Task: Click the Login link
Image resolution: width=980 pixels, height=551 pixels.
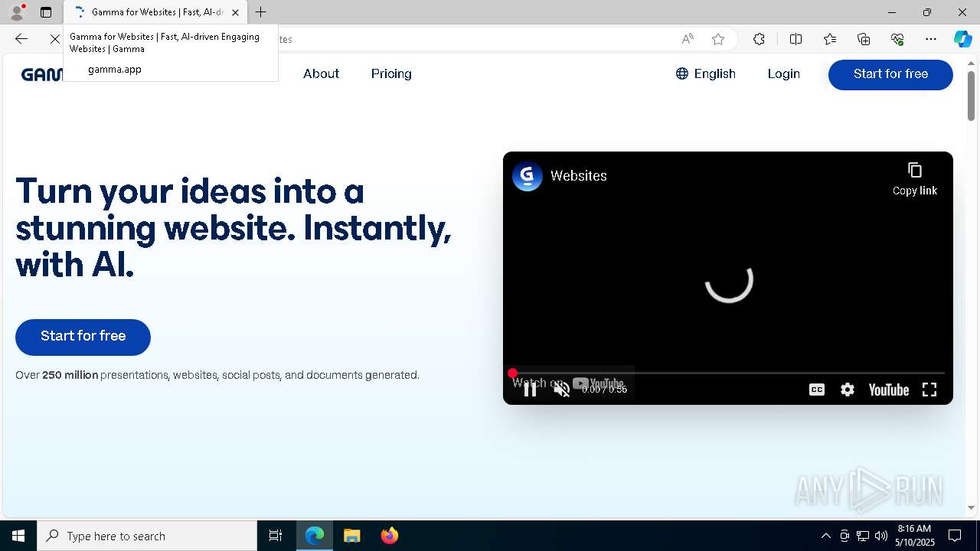Action: pos(783,74)
